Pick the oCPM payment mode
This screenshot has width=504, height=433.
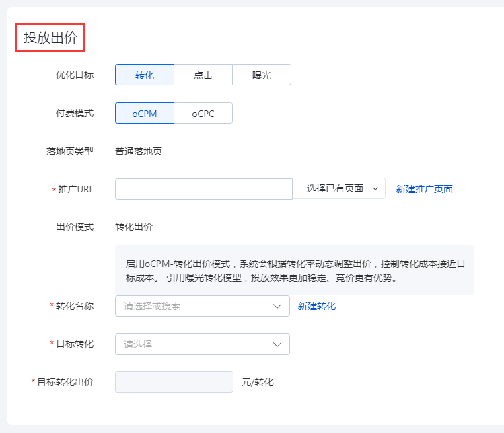click(x=145, y=114)
